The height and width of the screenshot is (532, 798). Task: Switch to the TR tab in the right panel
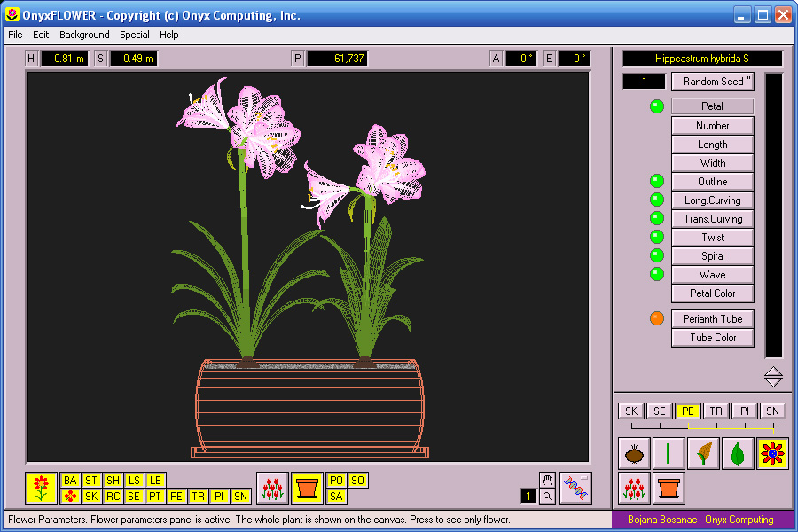tap(716, 411)
